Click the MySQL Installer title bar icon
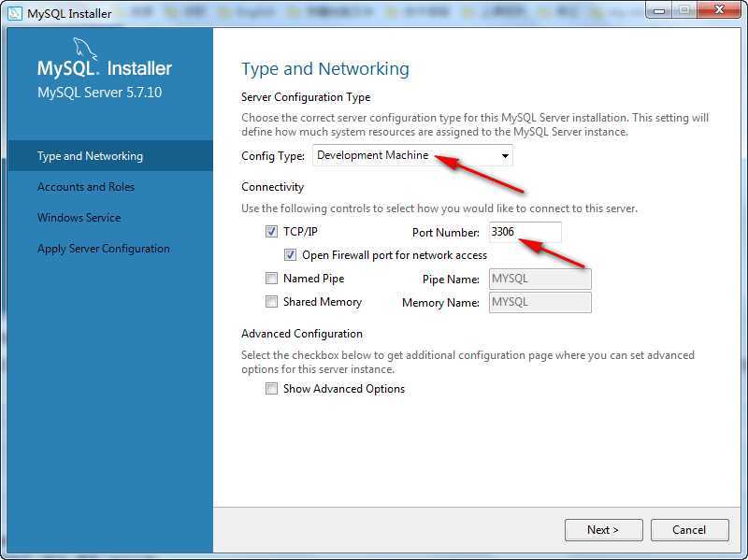Viewport: 748px width, 560px height. [14, 13]
